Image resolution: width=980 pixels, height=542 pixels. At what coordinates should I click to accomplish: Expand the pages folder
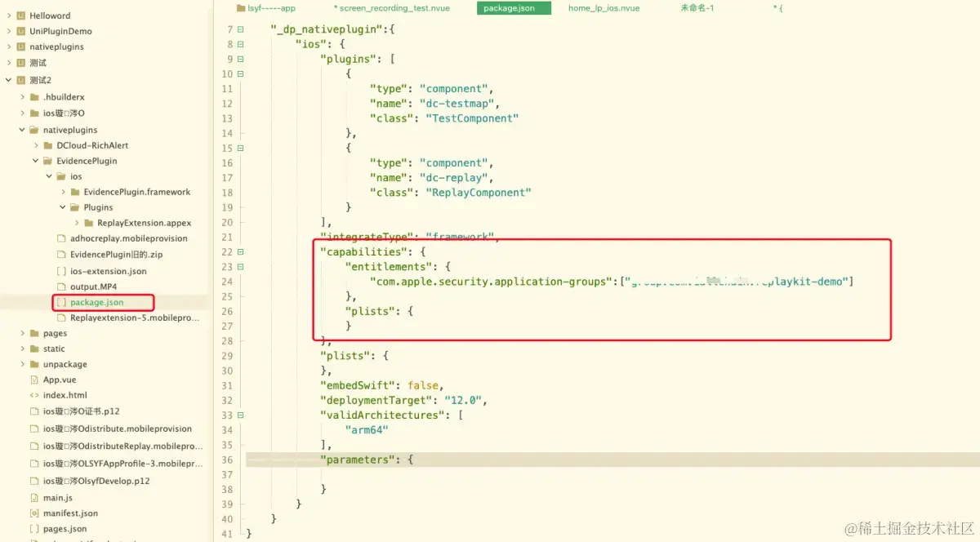pos(23,333)
